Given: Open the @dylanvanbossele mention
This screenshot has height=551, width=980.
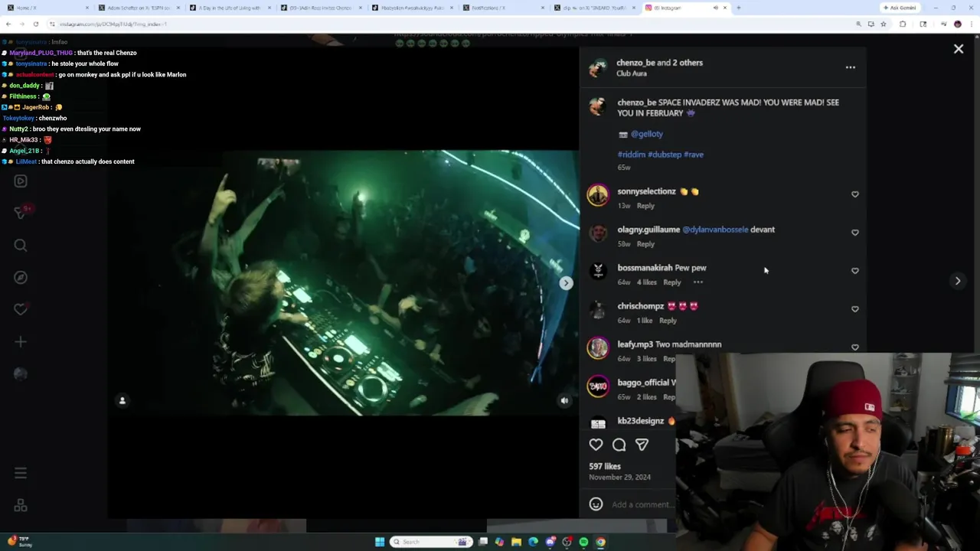Looking at the screenshot, I should (x=715, y=230).
